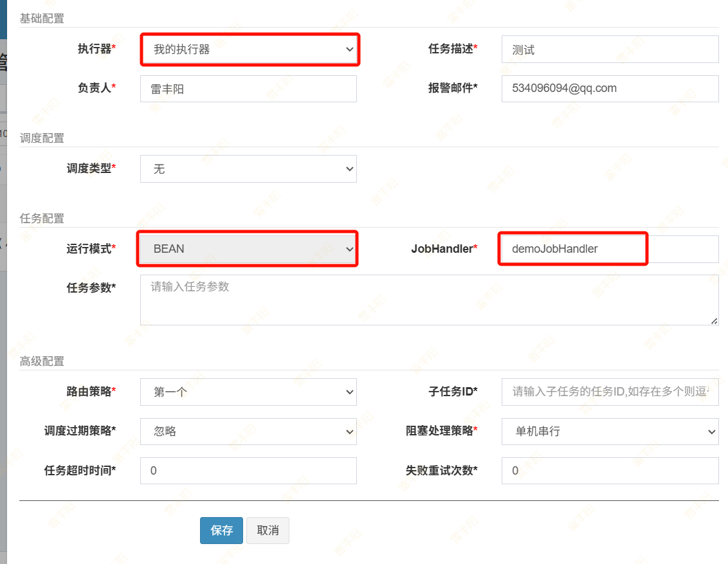Open the 执行器 dropdown
This screenshot has height=564, width=728.
coord(248,50)
